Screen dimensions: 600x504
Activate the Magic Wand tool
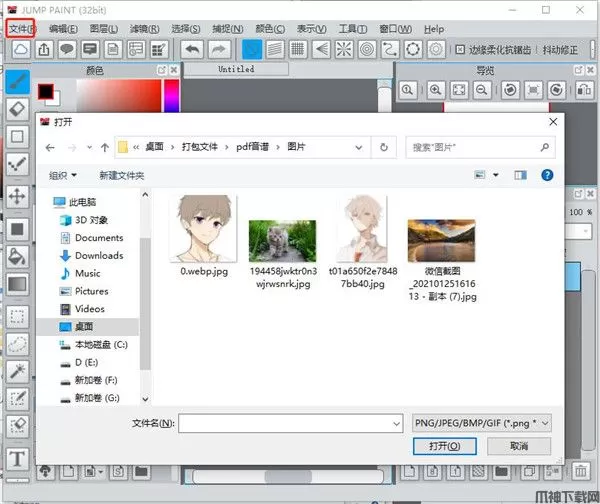tap(17, 371)
